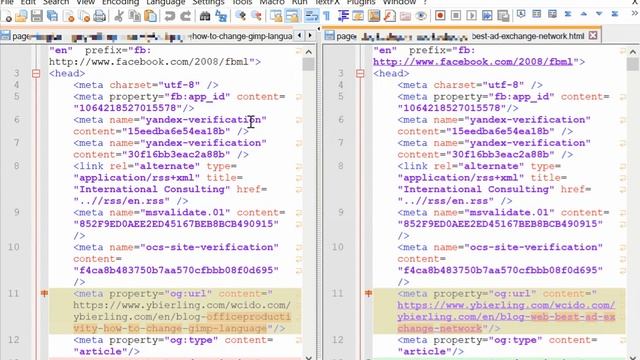The width and height of the screenshot is (640, 360).
Task: Open the Function List icon
Action: click(389, 16)
